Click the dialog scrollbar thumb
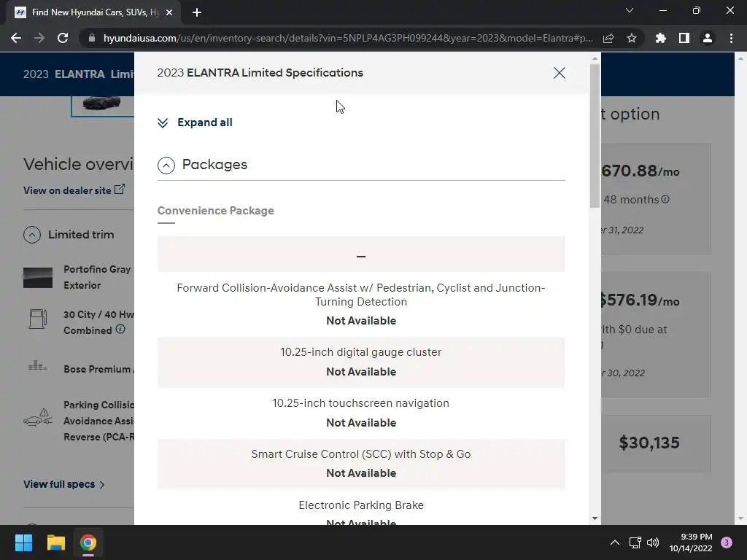The width and height of the screenshot is (747, 560). pyautogui.click(x=595, y=136)
